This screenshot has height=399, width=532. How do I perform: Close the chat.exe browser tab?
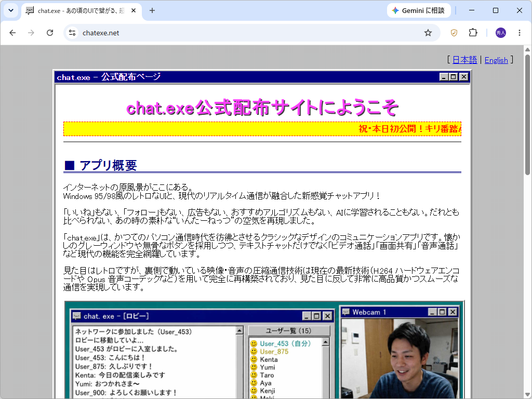pyautogui.click(x=134, y=10)
